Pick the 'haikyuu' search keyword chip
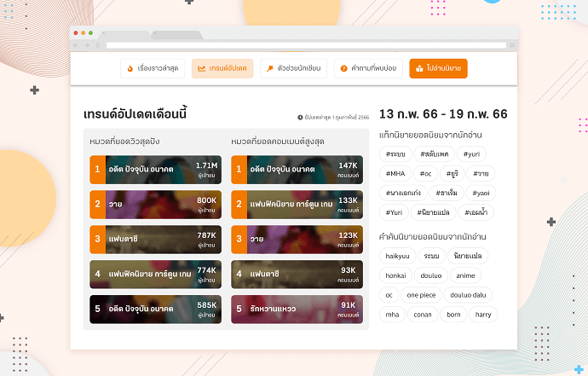Image resolution: width=588 pixels, height=376 pixels. [x=397, y=255]
